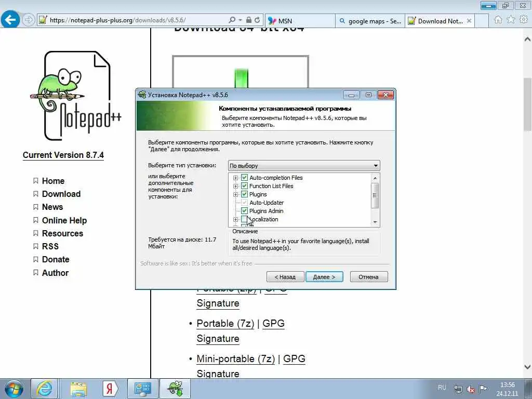Open Windows Explorer folder in taskbar
This screenshot has width=532, height=399.
[x=78, y=389]
